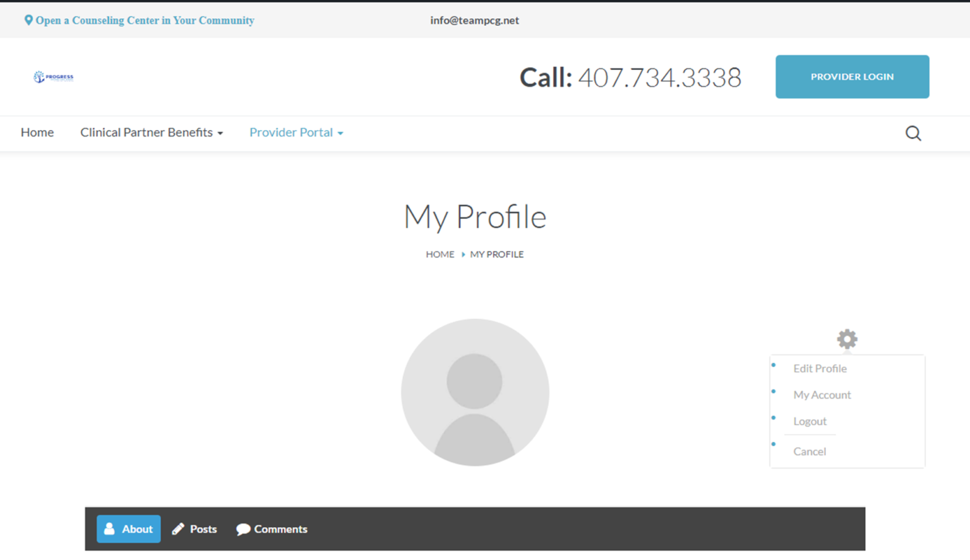Click the person icon on About tab
The image size is (970, 560).
[109, 529]
